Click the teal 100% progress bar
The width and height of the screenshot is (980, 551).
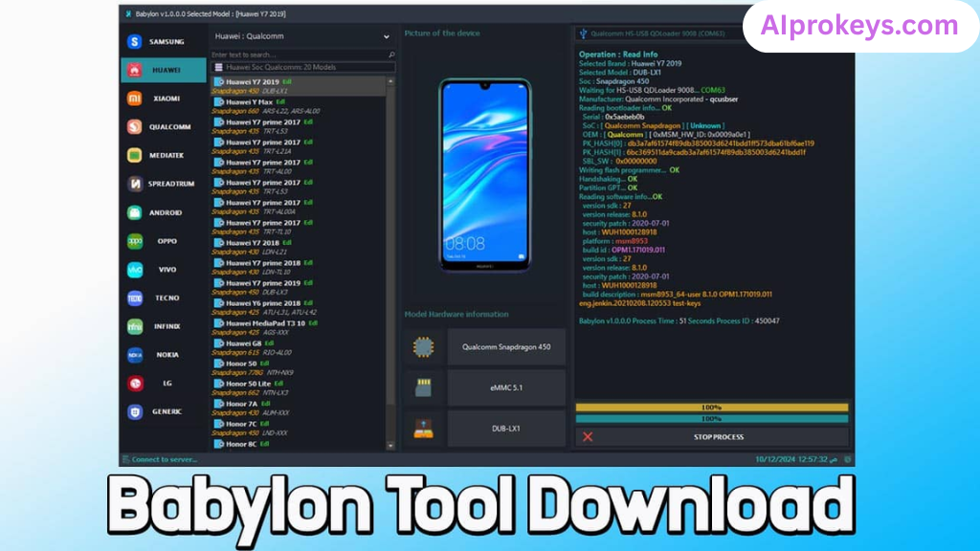tap(712, 419)
